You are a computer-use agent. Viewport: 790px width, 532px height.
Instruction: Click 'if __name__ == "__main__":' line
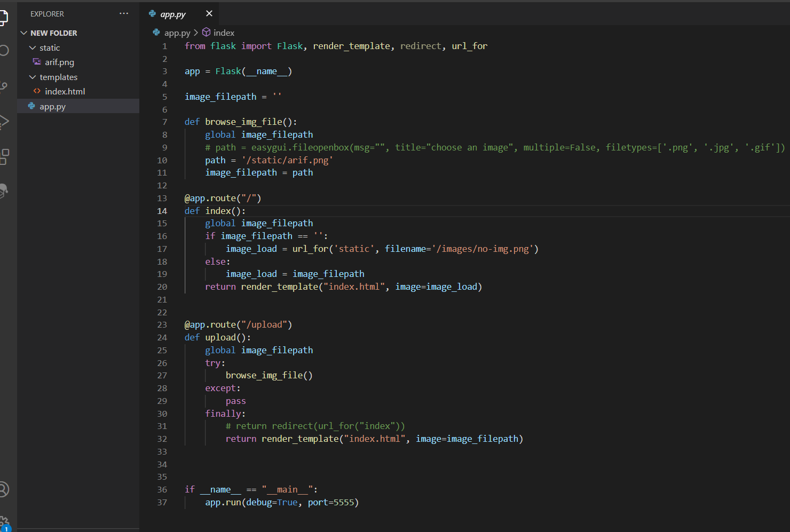click(x=251, y=490)
